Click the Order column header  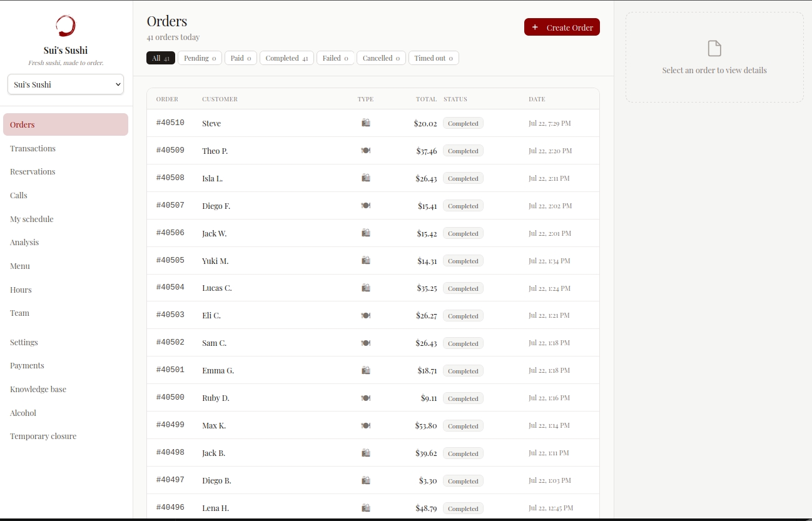pos(167,99)
